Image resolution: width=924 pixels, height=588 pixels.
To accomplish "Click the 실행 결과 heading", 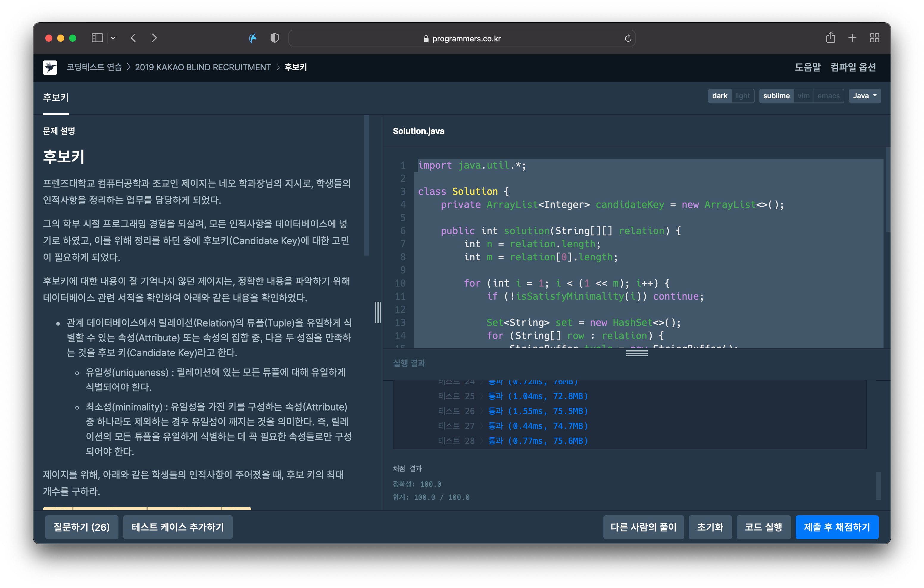I will (x=409, y=363).
